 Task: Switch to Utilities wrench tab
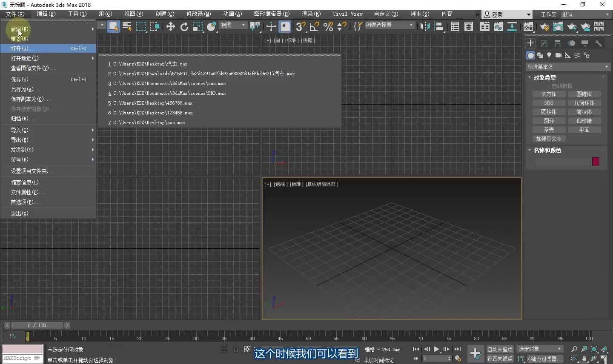tap(599, 43)
